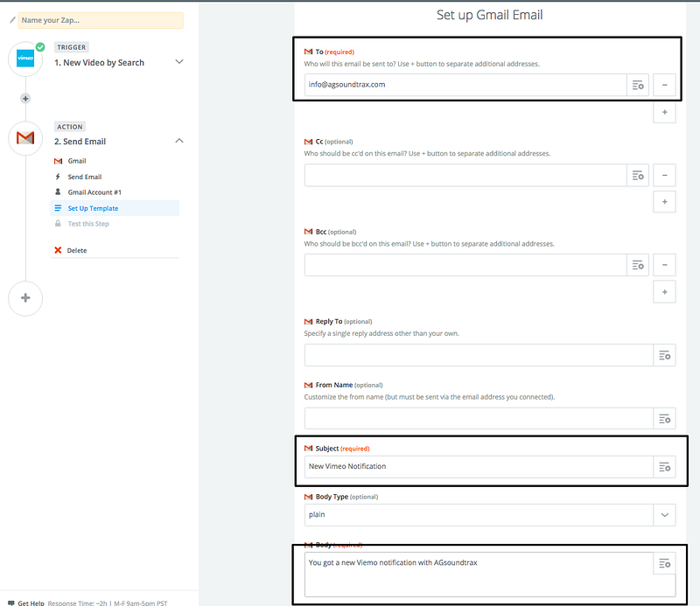
Task: Open insert-field picker for Cc field
Action: (x=638, y=176)
